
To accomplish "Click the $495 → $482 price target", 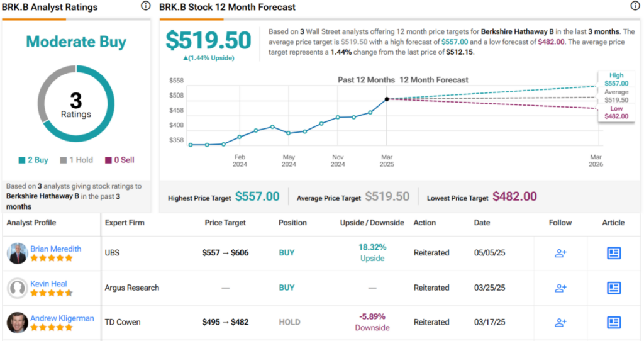I will tap(225, 323).
